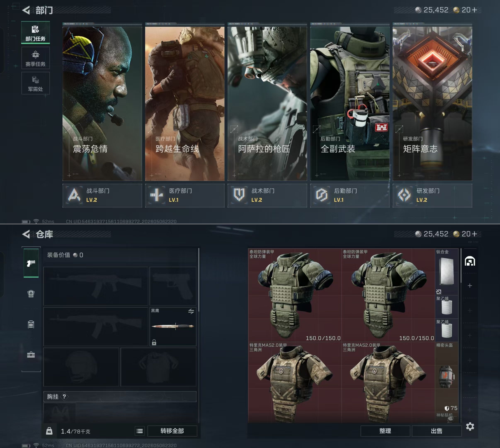This screenshot has height=448, width=500.
Task: Click the weight bag icon beside 1.4/78千克
Action: [x=49, y=431]
